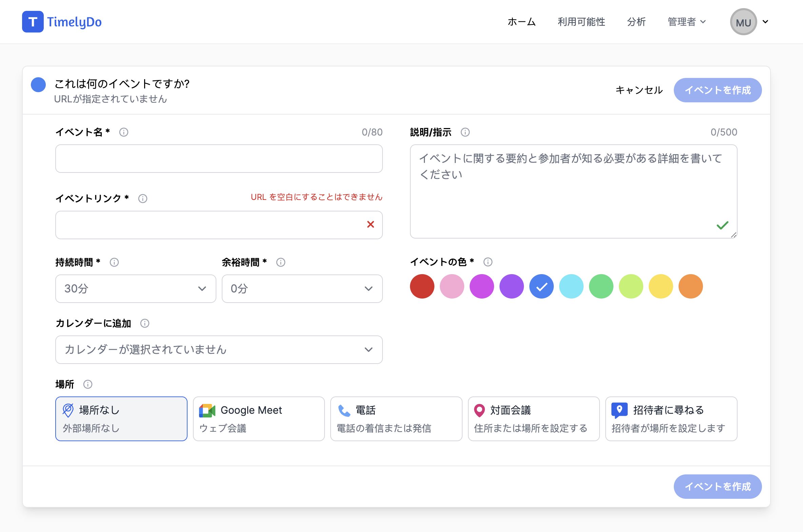
Task: Expand the 管理者 menu
Action: coord(687,22)
